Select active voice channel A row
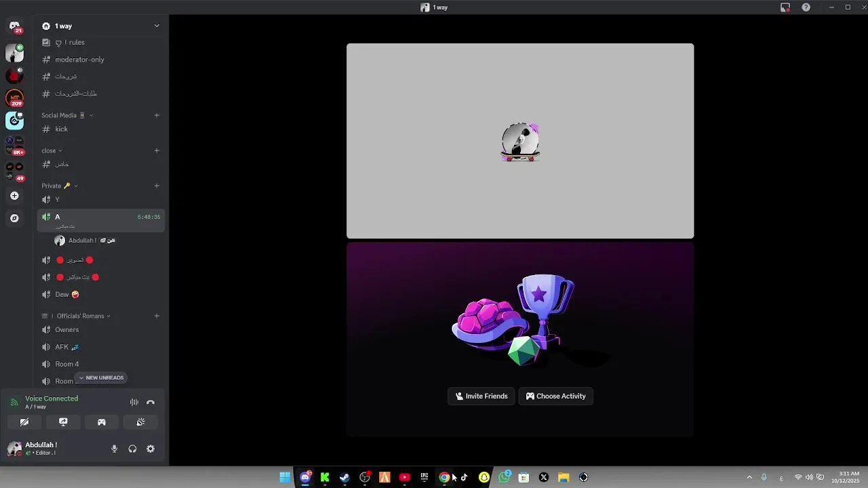The height and width of the screenshot is (488, 868). tap(101, 220)
